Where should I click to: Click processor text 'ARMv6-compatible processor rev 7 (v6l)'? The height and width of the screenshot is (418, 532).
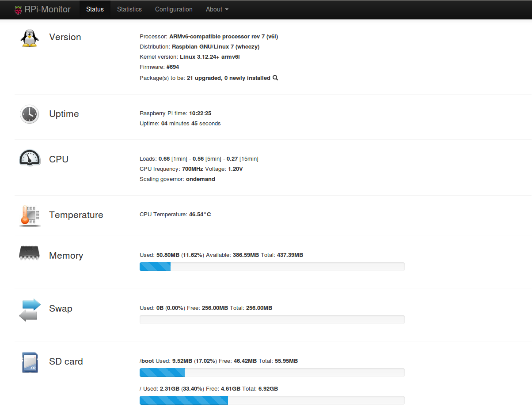[224, 37]
